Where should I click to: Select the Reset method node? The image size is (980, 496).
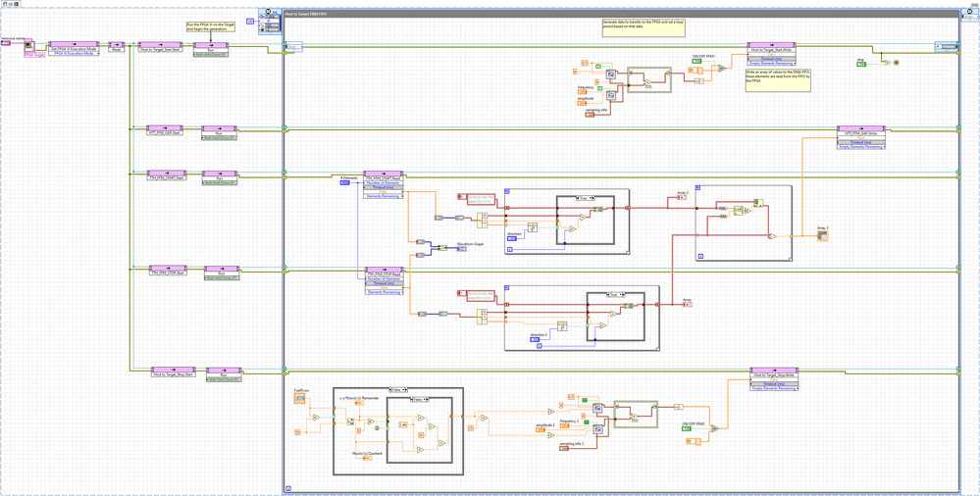pos(117,46)
